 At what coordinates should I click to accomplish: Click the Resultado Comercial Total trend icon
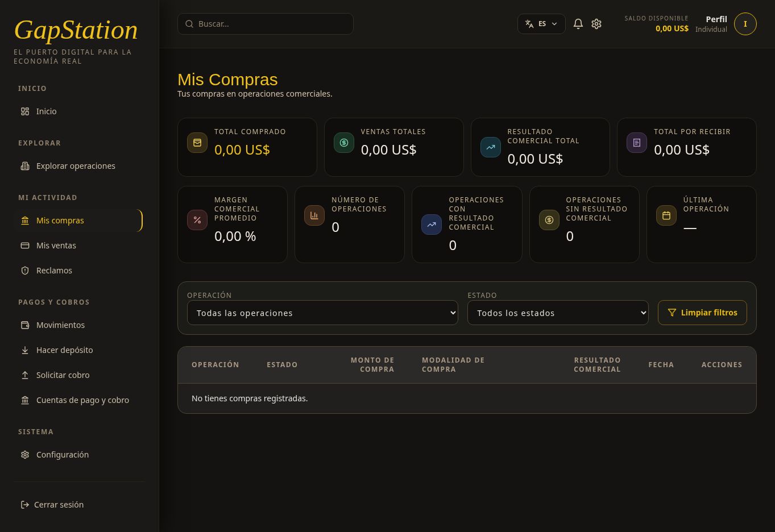tap(491, 147)
